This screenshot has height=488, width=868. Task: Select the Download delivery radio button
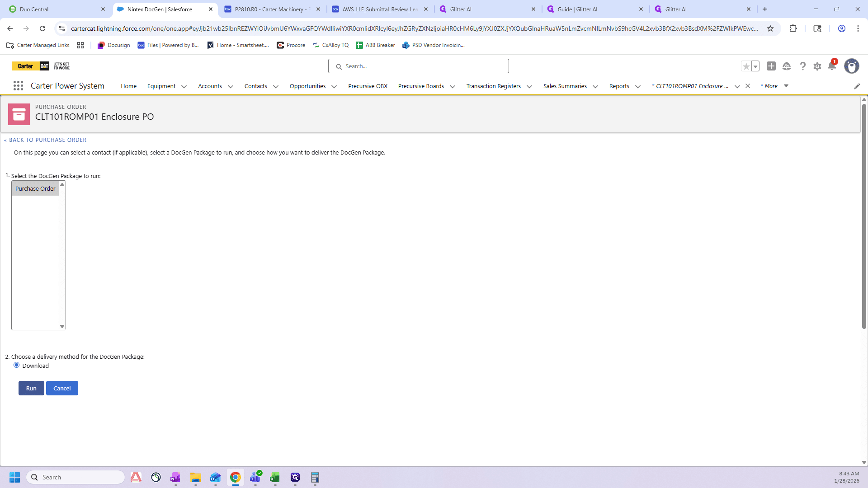17,365
